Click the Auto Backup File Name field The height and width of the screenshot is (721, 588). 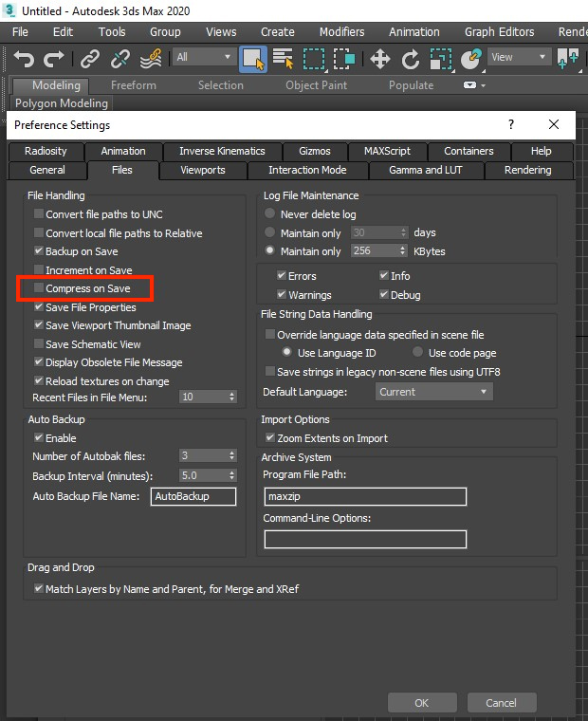click(193, 496)
